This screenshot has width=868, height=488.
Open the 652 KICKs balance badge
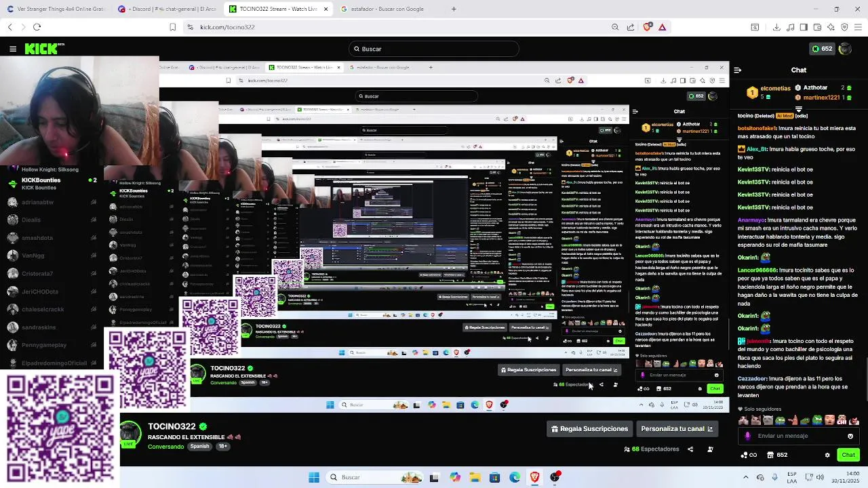822,49
